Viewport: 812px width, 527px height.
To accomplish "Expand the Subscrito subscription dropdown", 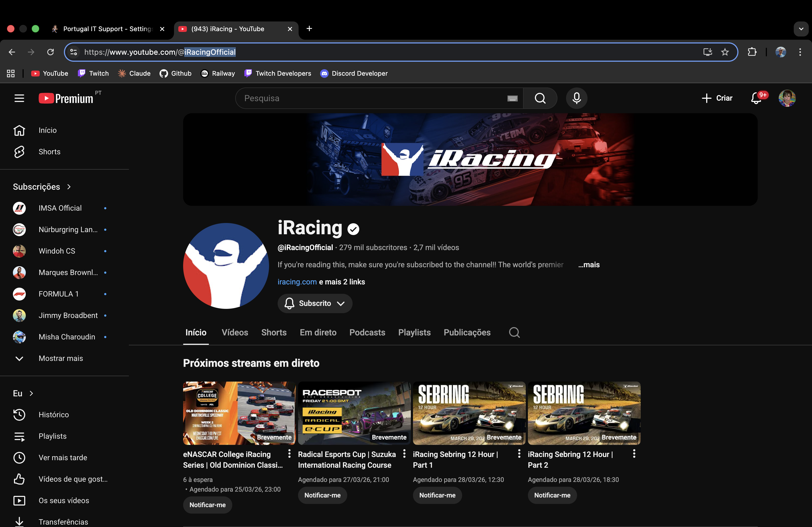I will click(314, 303).
